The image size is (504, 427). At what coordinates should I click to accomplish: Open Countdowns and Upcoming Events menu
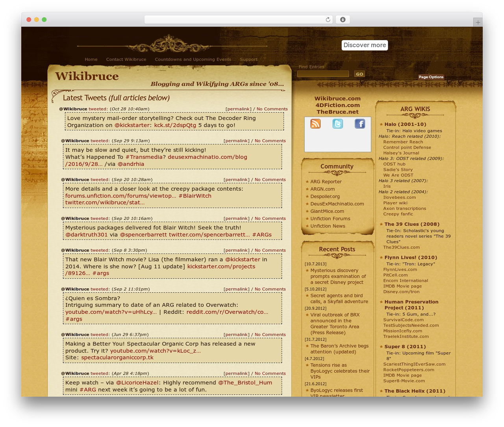pos(193,59)
